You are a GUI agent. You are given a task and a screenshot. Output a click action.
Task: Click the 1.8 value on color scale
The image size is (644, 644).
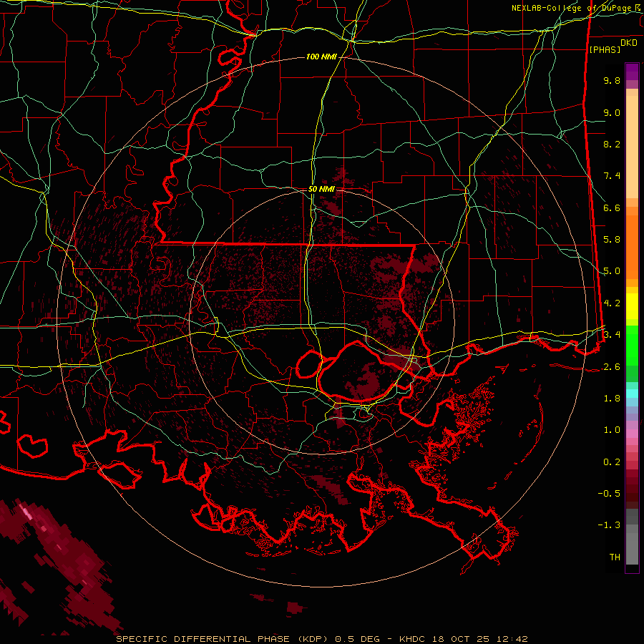[x=612, y=399]
